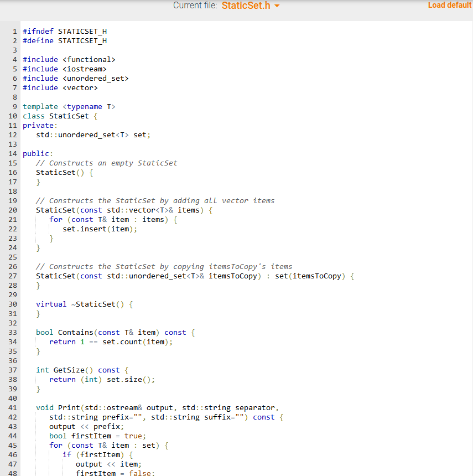Click the Constructs an empty StaticSet comment
This screenshot has height=476, width=473.
[x=106, y=163]
